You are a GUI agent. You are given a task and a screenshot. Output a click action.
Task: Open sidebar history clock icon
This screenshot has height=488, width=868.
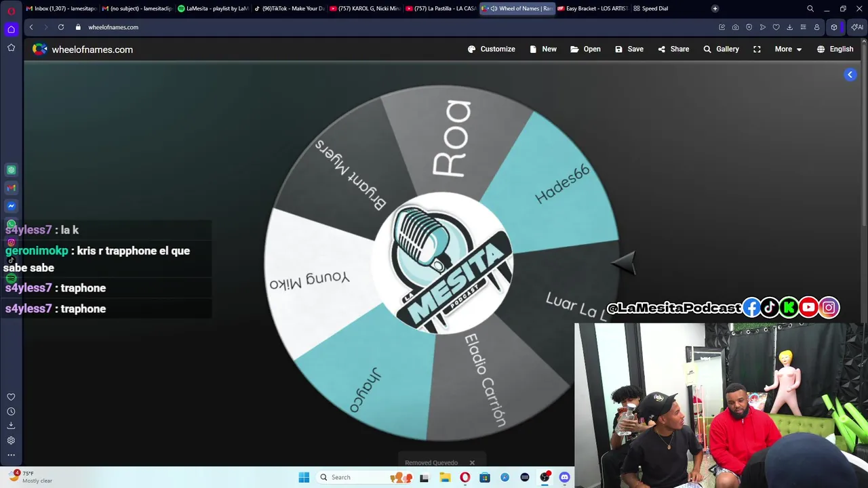click(11, 411)
